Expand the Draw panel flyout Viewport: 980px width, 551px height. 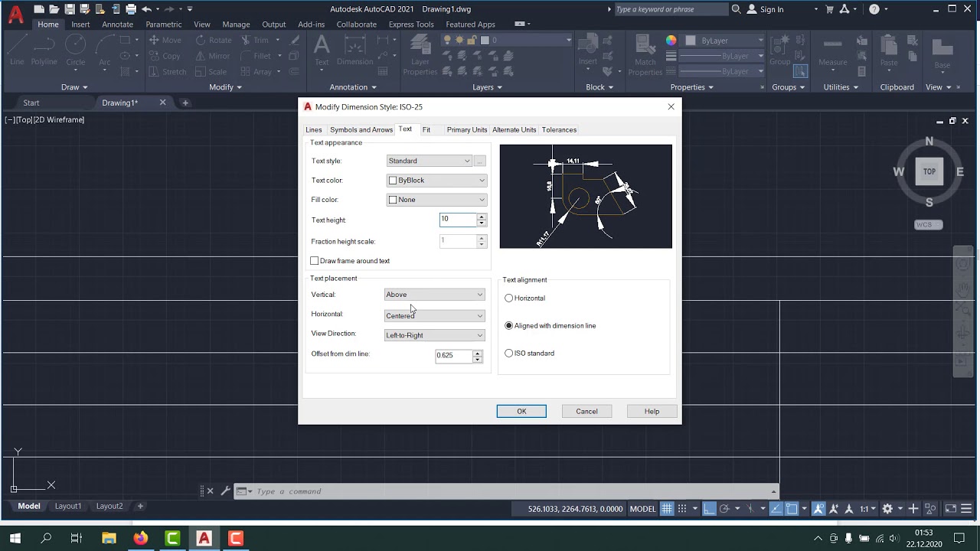pyautogui.click(x=74, y=87)
